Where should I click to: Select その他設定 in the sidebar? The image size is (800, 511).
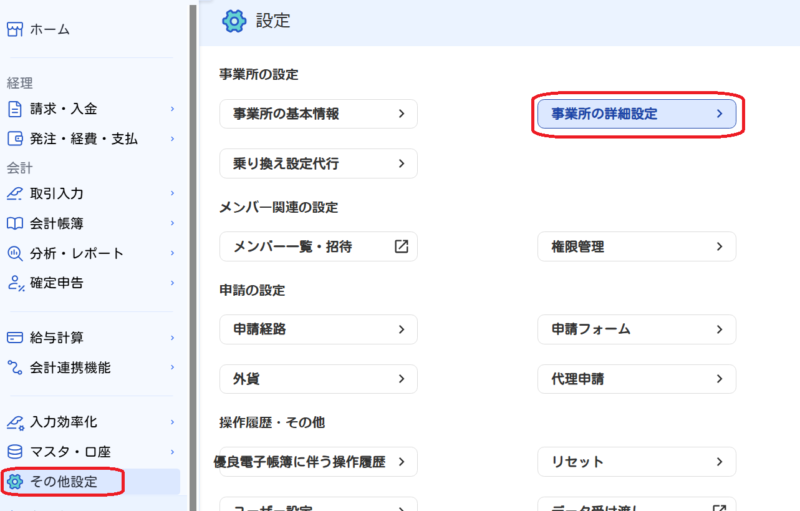point(64,482)
